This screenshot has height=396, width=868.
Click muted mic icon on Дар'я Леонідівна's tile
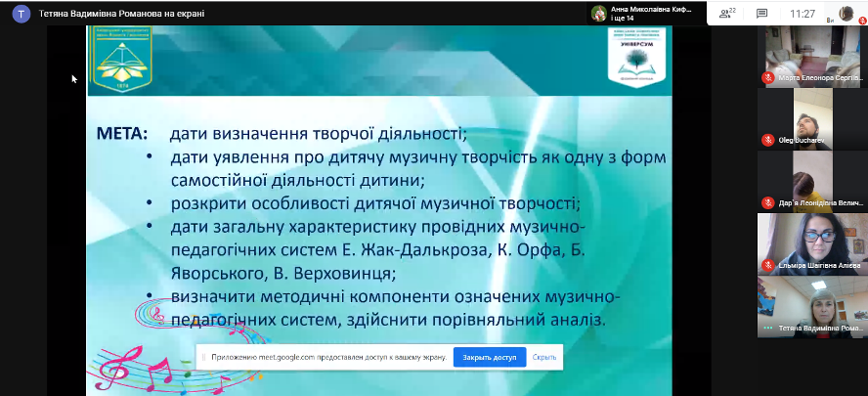(767, 202)
